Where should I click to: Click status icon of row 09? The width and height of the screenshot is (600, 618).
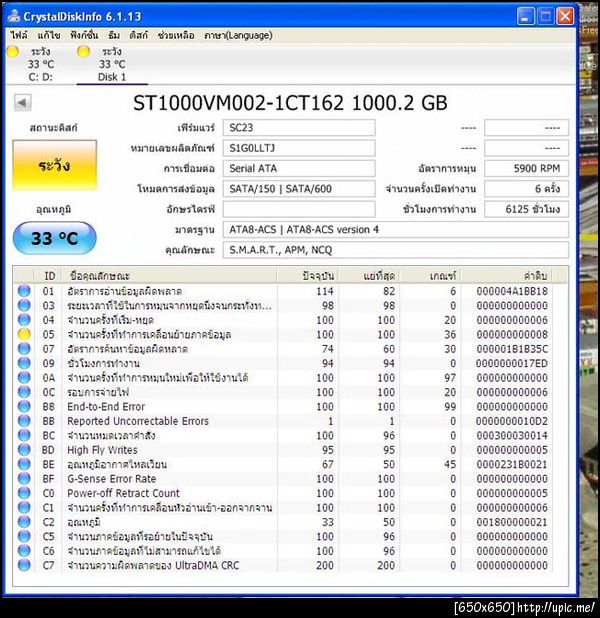24,363
